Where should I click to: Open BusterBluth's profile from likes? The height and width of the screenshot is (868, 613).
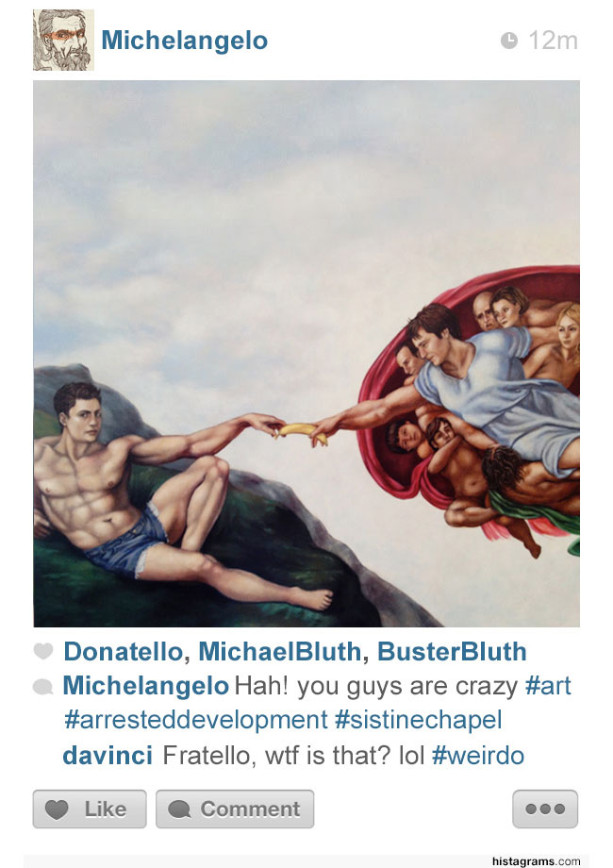pyautogui.click(x=452, y=652)
